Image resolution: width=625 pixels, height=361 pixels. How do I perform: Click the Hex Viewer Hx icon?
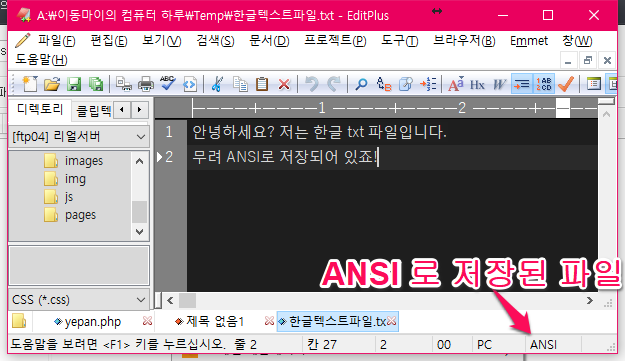477,84
